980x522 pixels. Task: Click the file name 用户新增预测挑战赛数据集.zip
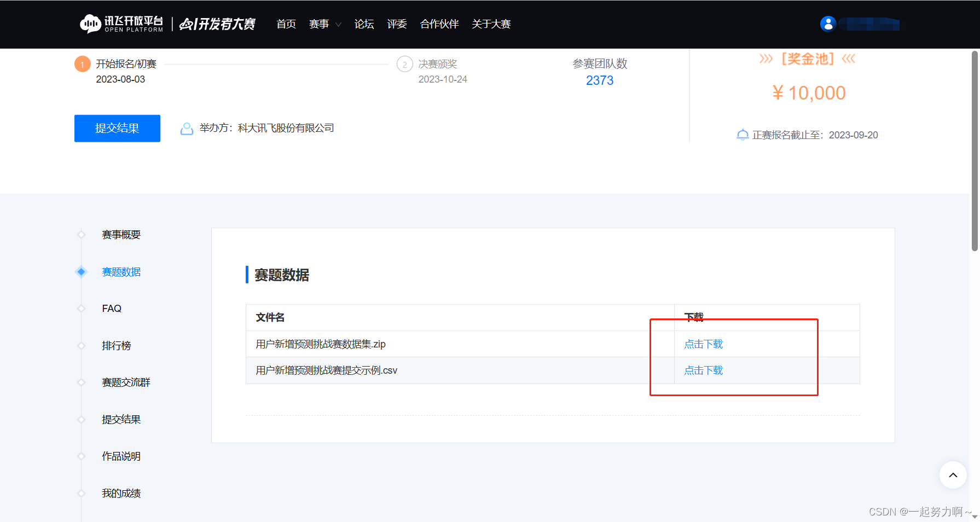coord(321,344)
